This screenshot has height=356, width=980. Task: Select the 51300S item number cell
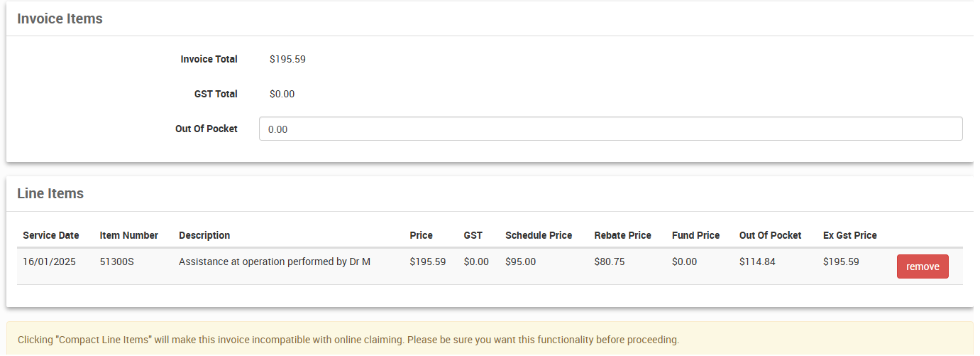117,261
